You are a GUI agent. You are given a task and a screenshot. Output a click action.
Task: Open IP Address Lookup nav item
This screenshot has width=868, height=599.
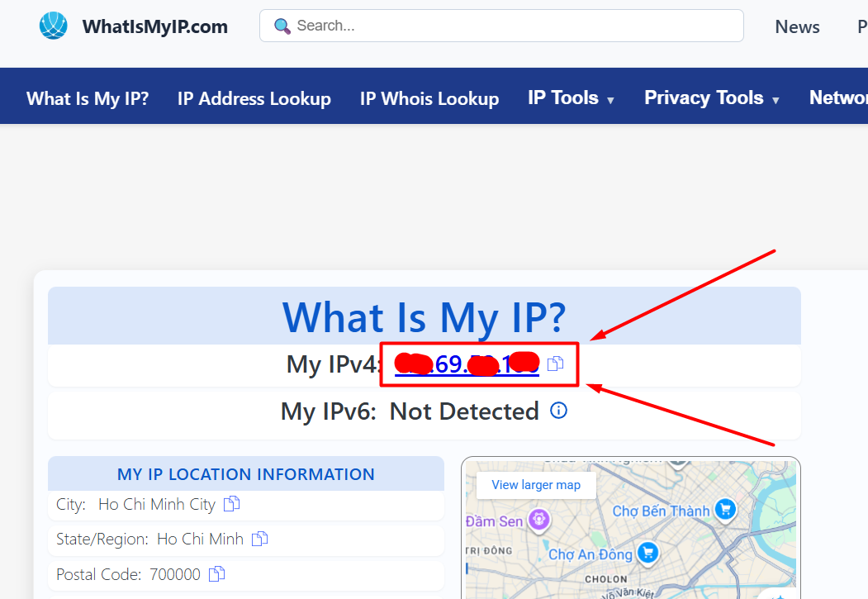pos(254,98)
